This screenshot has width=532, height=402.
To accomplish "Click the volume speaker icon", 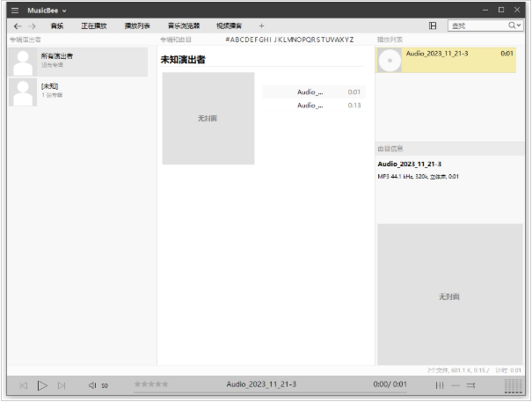I will 92,385.
